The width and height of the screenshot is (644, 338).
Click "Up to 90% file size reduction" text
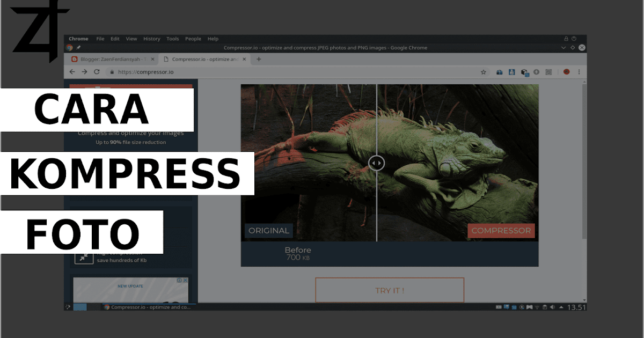click(x=131, y=142)
